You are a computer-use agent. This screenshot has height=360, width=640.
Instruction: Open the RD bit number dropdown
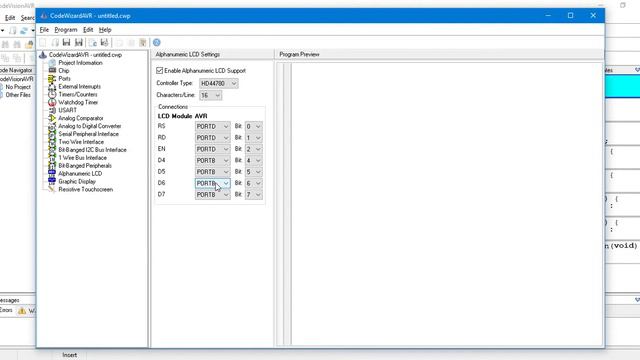point(253,138)
